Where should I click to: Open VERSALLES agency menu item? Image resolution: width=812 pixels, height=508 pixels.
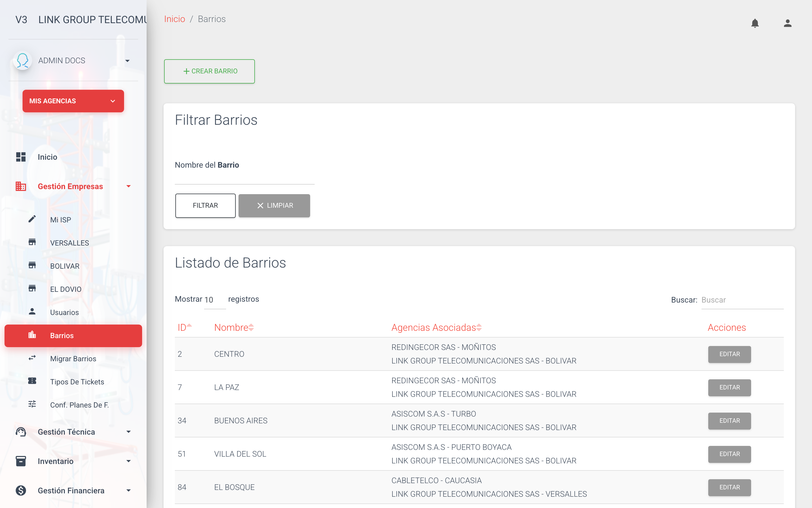pyautogui.click(x=73, y=243)
